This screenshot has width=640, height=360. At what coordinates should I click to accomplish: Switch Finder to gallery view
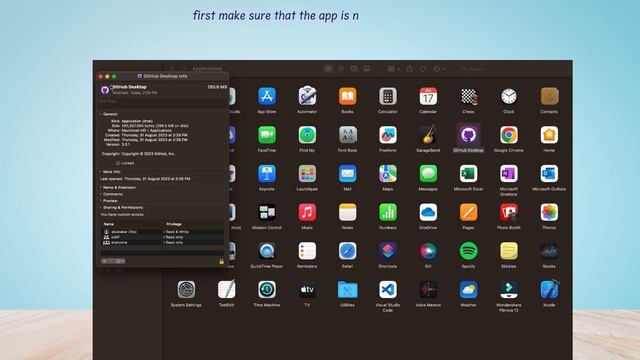(x=367, y=69)
